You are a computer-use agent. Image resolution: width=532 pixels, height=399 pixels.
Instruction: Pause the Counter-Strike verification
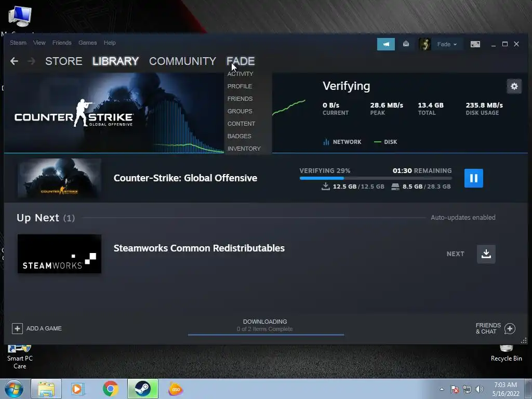point(474,178)
